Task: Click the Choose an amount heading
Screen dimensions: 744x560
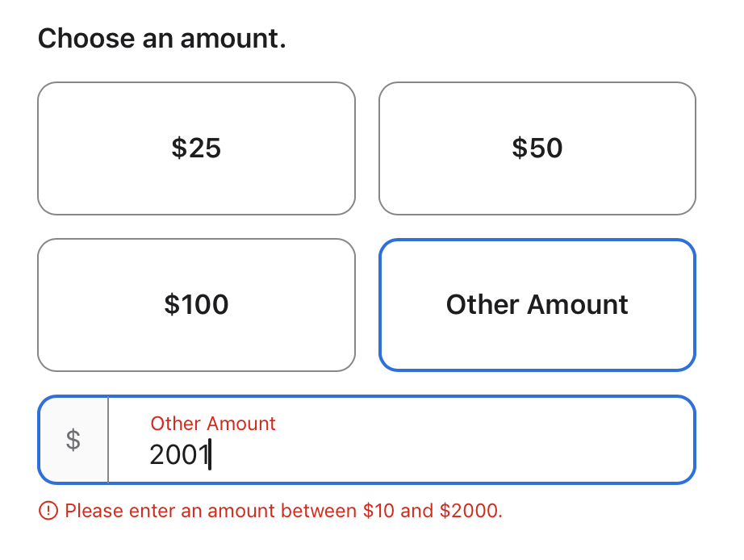Action: coord(161,38)
